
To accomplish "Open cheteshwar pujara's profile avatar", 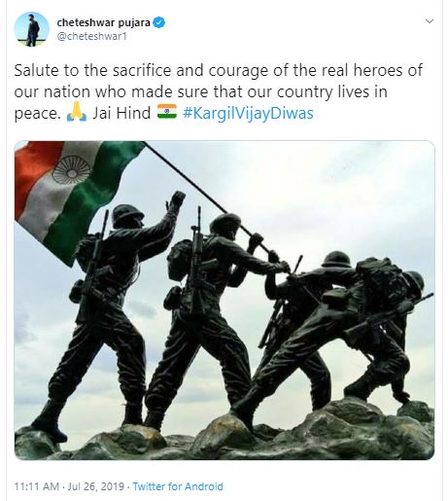I will point(31,29).
